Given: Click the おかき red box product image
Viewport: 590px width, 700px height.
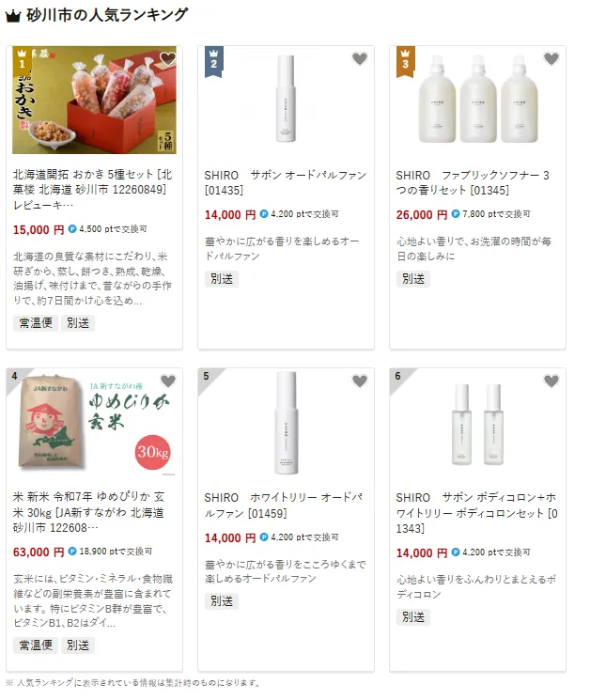Looking at the screenshot, I should [94, 100].
